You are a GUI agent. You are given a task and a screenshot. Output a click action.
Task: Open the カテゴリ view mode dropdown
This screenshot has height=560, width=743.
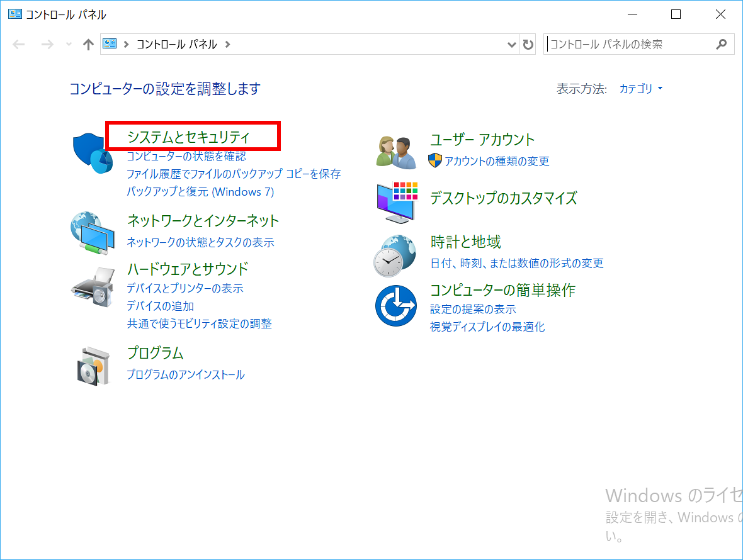641,89
